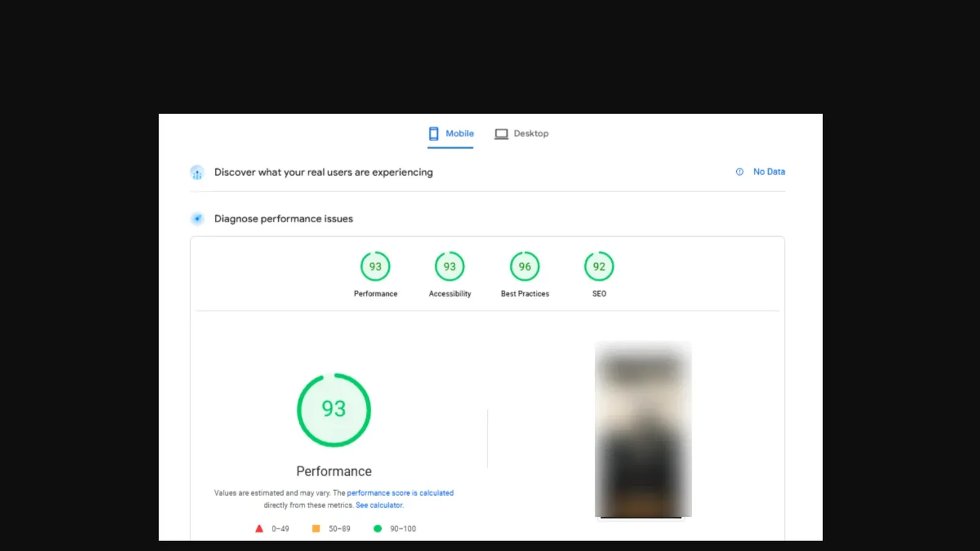
Task: Click the blurred mobile page screenshot thumbnail
Action: click(x=643, y=429)
